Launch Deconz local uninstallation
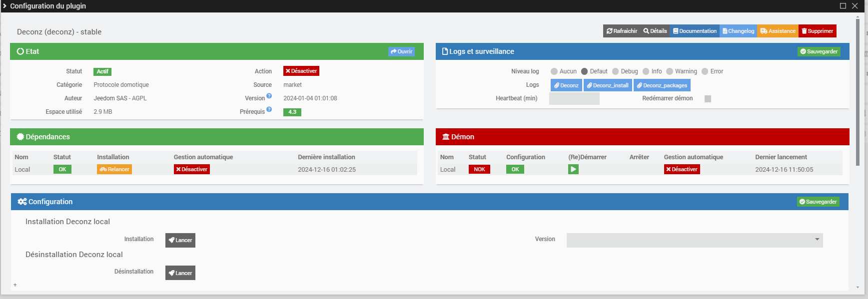This screenshot has width=868, height=299. coord(180,273)
